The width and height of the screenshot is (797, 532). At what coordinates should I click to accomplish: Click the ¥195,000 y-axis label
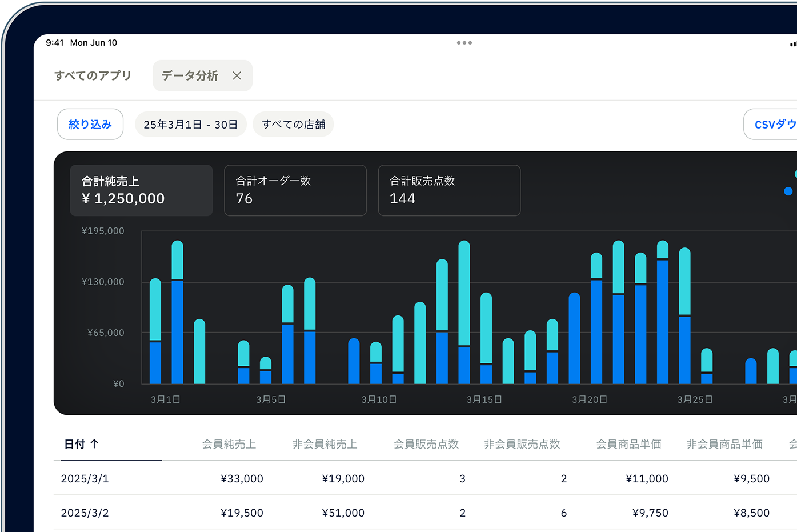103,231
